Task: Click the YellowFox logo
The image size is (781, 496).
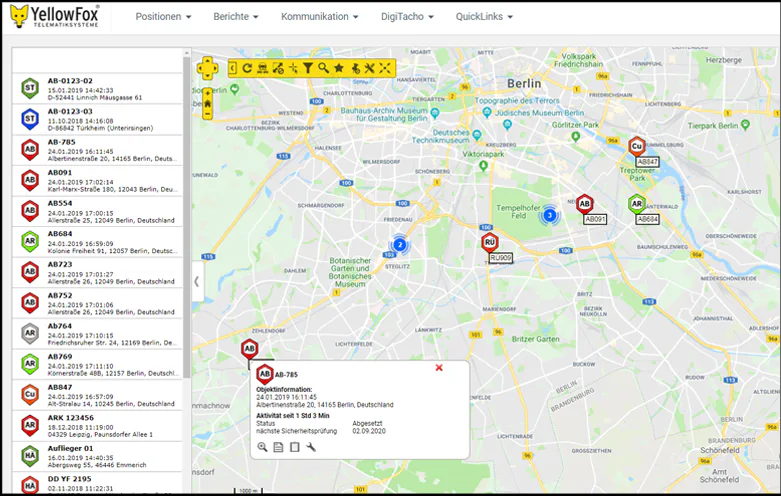Action: [x=55, y=16]
